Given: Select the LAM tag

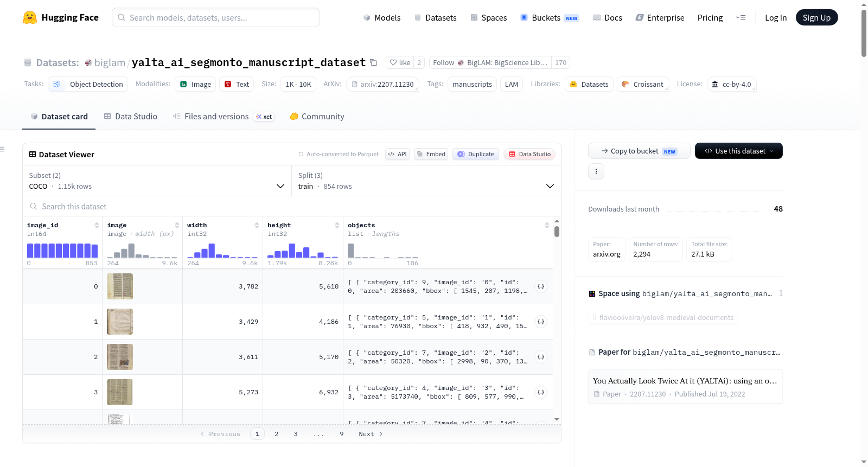Looking at the screenshot, I should tap(512, 84).
